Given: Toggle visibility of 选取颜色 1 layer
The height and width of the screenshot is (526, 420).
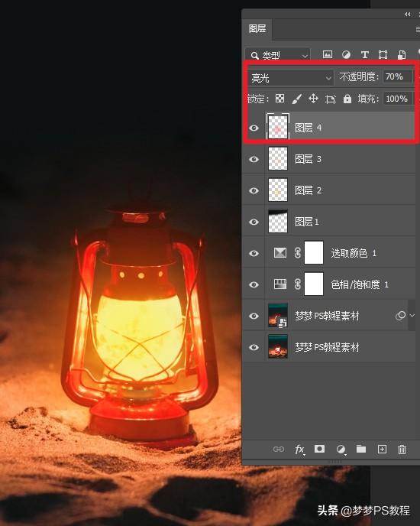Looking at the screenshot, I should point(254,253).
